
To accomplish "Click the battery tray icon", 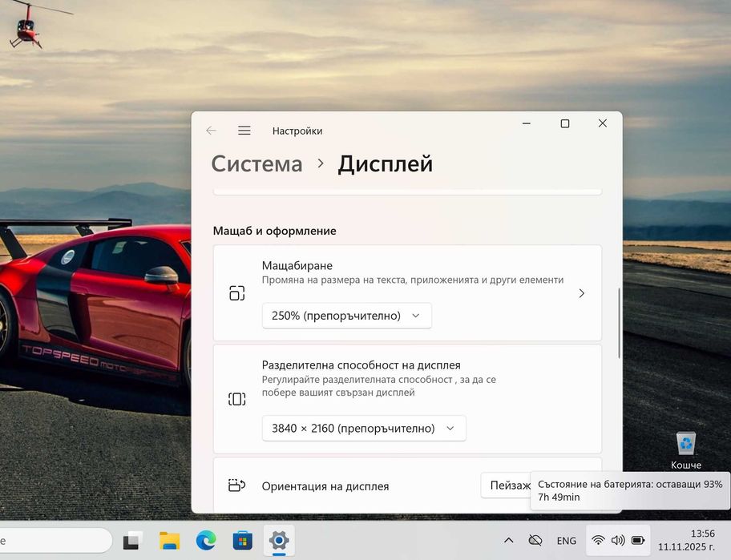I will coord(638,541).
